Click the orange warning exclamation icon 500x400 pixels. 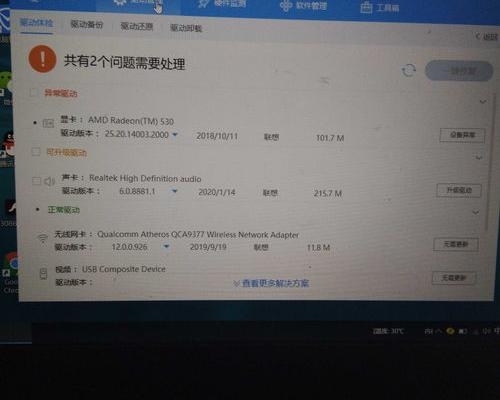coord(42,59)
